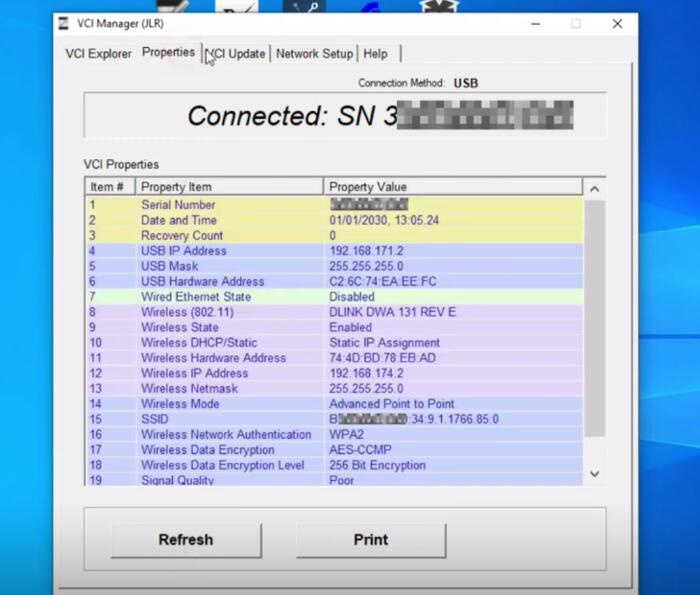Viewport: 700px width, 595px height.
Task: Minimize the VCI Manager window
Action: pyautogui.click(x=536, y=24)
